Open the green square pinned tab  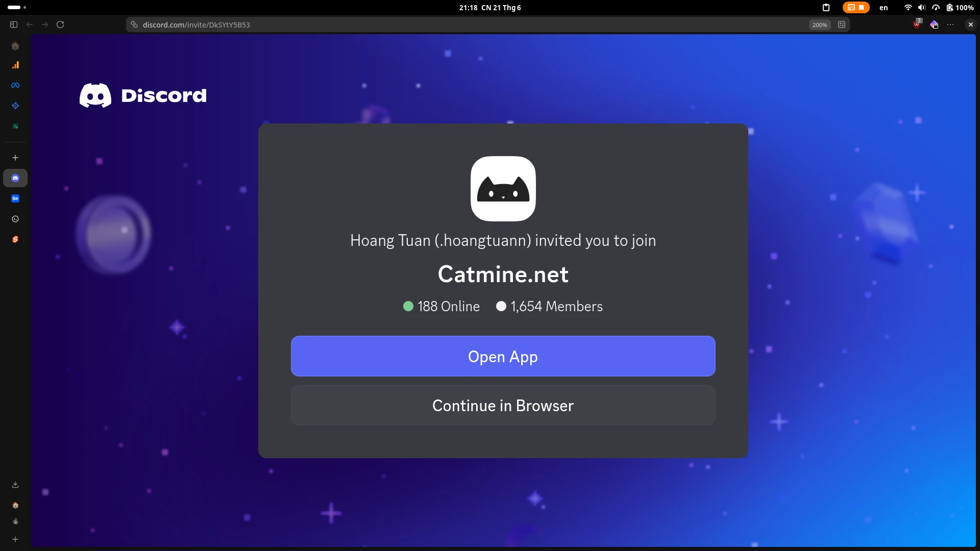(15, 126)
